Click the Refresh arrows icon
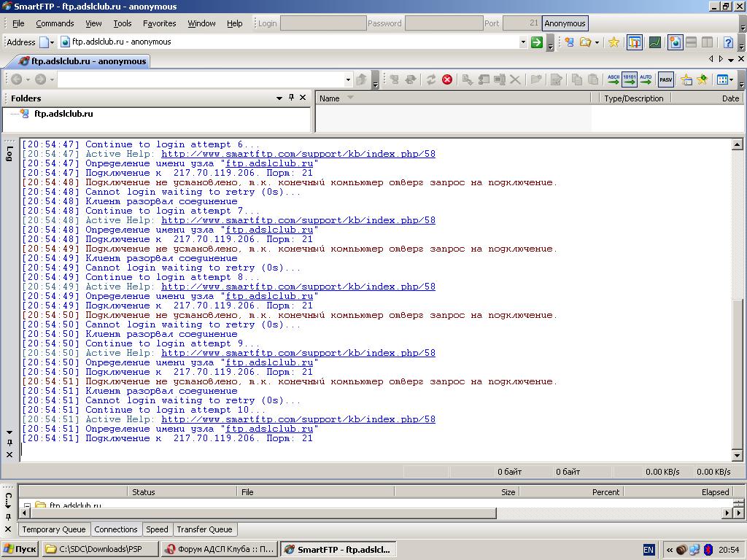747x560 pixels. tap(431, 79)
